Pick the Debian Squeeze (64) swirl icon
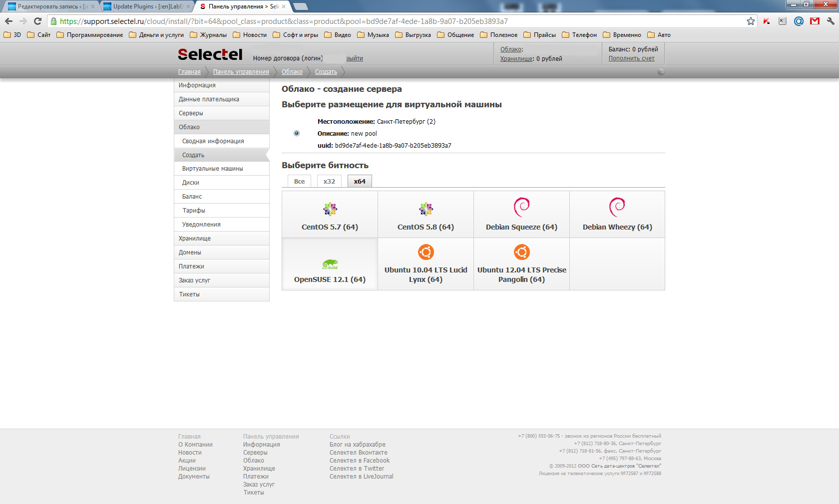Image resolution: width=839 pixels, height=504 pixels. pos(521,207)
